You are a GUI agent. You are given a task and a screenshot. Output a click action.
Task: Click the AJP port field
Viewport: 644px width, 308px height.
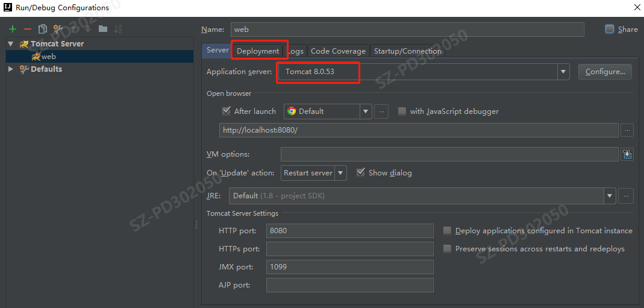coord(350,285)
